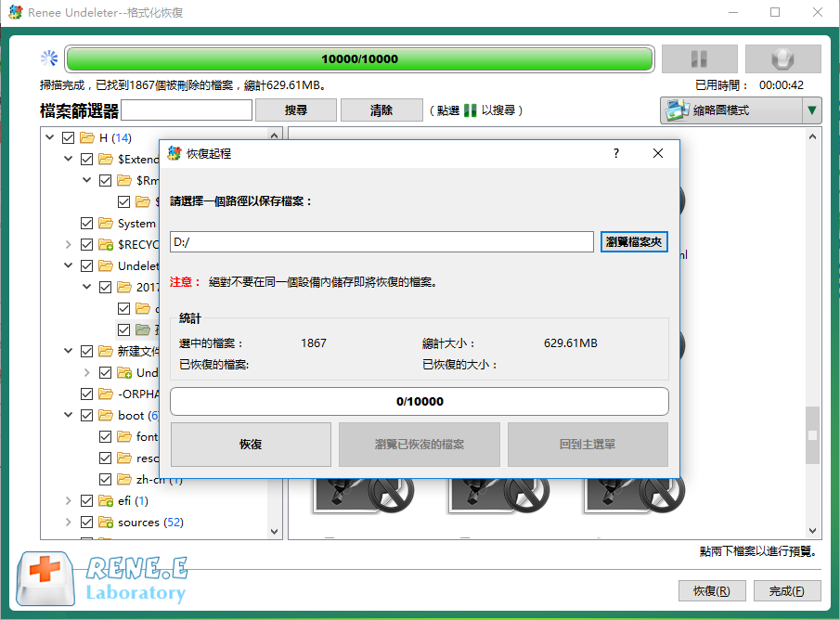Expand the sources folder node
Viewport: 840px width, 620px height.
[68, 522]
